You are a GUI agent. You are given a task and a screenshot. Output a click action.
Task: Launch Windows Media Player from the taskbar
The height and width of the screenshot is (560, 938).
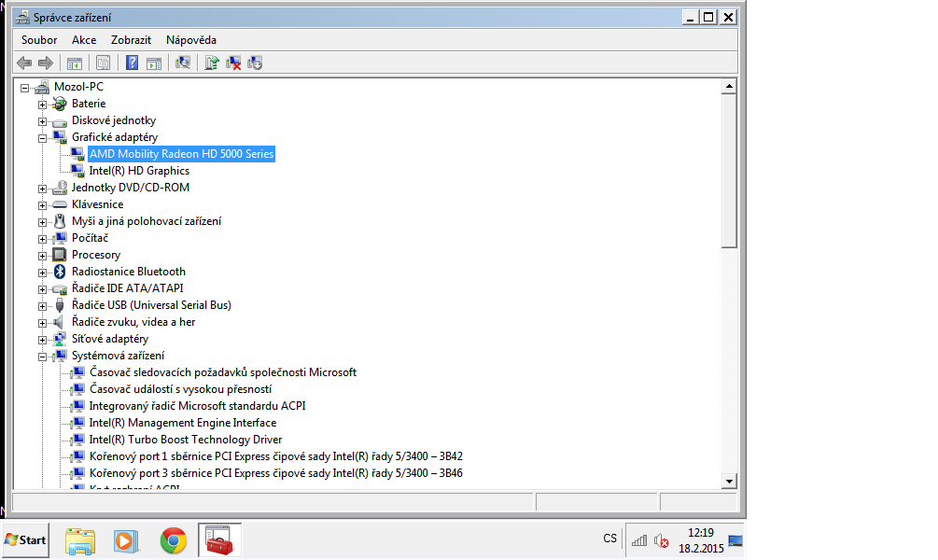point(126,540)
